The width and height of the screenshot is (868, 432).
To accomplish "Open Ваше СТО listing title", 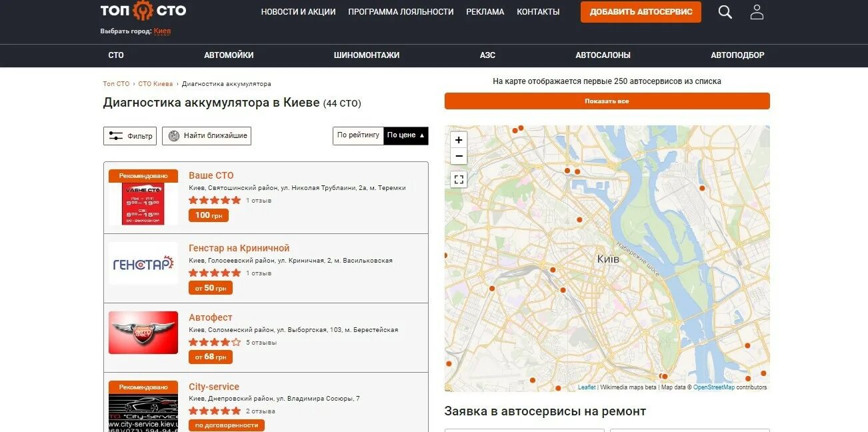I will click(211, 175).
